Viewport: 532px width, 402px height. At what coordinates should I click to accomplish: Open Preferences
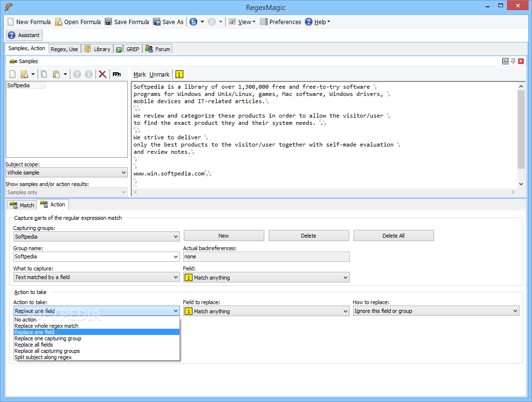pyautogui.click(x=281, y=22)
